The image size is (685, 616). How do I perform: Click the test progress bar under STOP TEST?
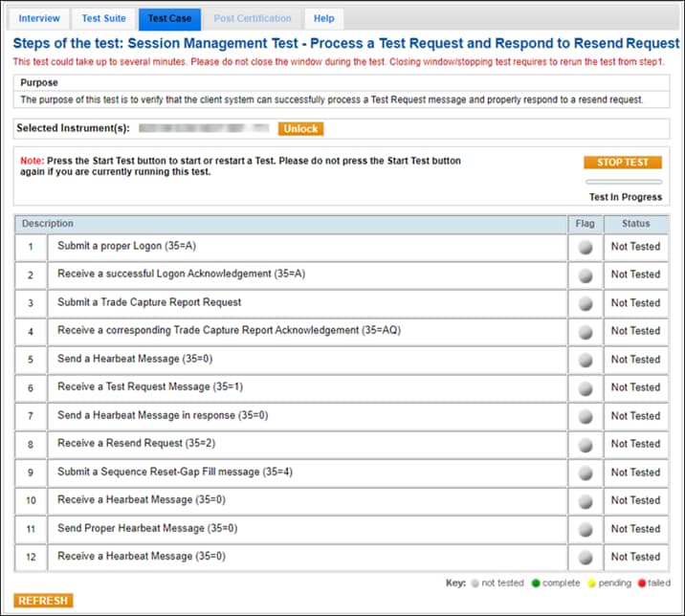pyautogui.click(x=623, y=181)
